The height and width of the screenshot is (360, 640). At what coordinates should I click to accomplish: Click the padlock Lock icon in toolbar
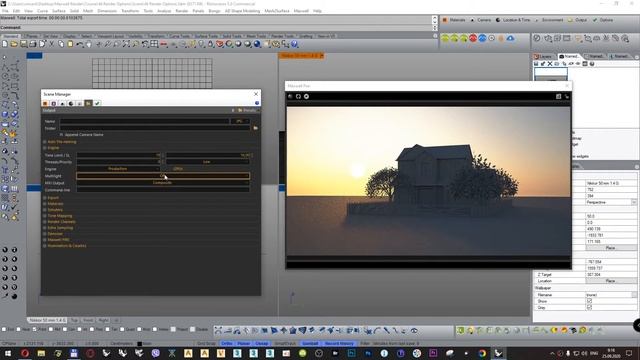[x=211, y=44]
